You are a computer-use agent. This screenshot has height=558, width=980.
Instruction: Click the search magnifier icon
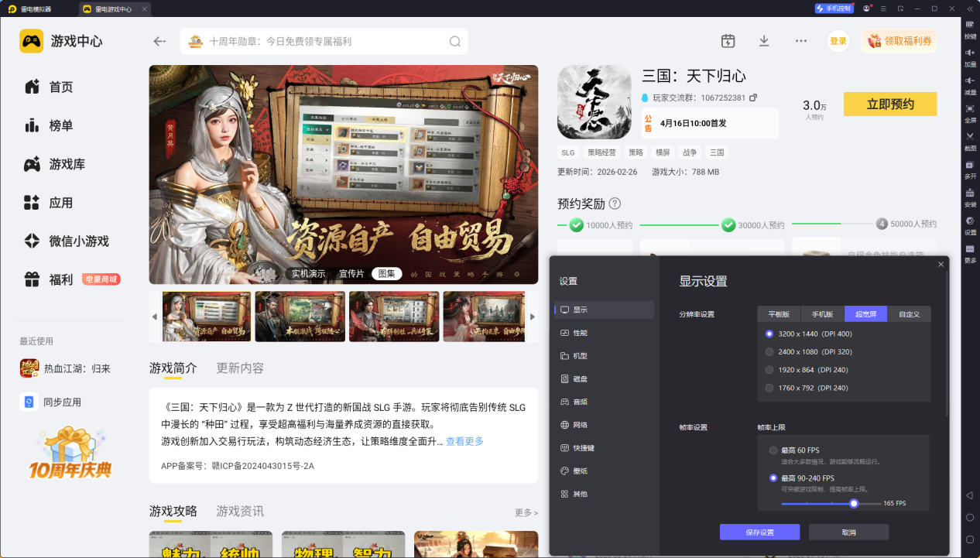[455, 42]
